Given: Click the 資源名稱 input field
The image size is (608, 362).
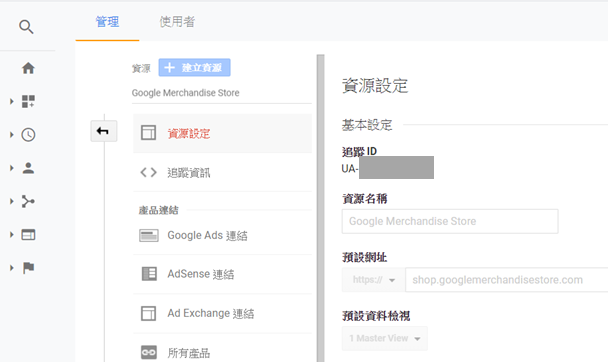Looking at the screenshot, I should [x=450, y=221].
